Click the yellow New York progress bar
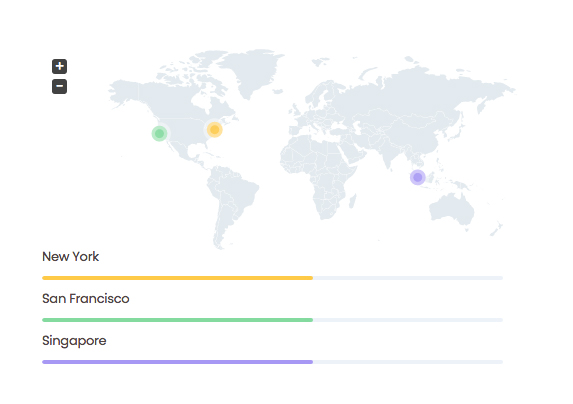The width and height of the screenshot is (573, 404). tap(178, 278)
